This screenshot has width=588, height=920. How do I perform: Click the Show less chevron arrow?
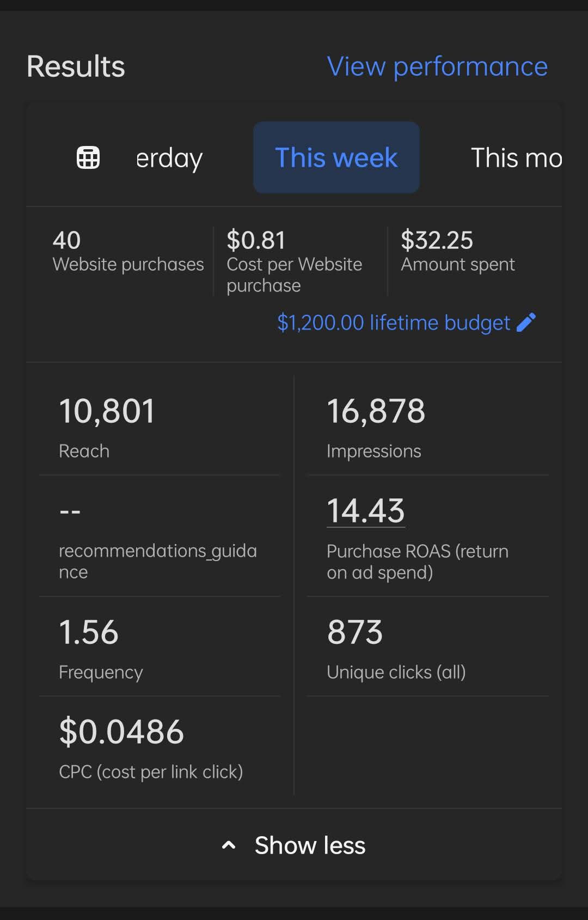click(229, 845)
